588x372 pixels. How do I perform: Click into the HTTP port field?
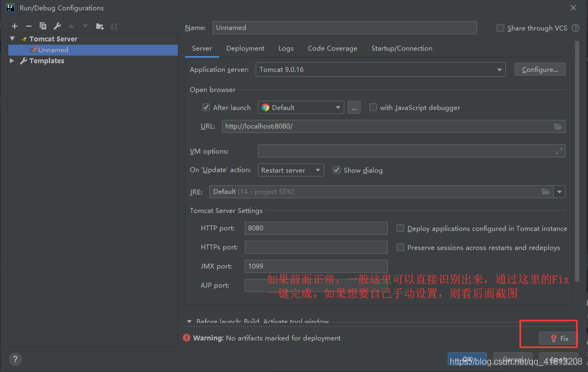point(316,228)
